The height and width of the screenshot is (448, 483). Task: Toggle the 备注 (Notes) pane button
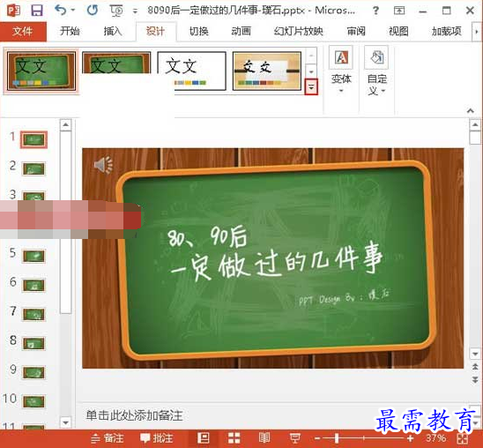point(108,438)
